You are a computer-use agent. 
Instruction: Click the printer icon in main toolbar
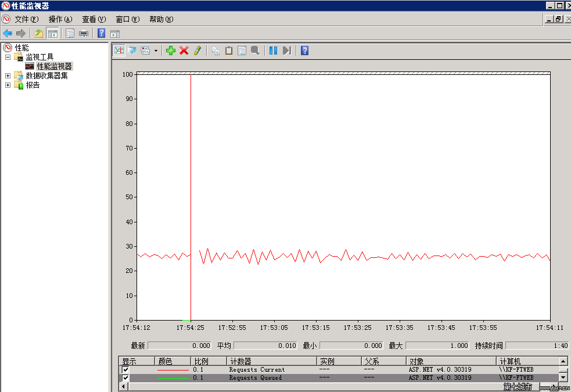[84, 33]
